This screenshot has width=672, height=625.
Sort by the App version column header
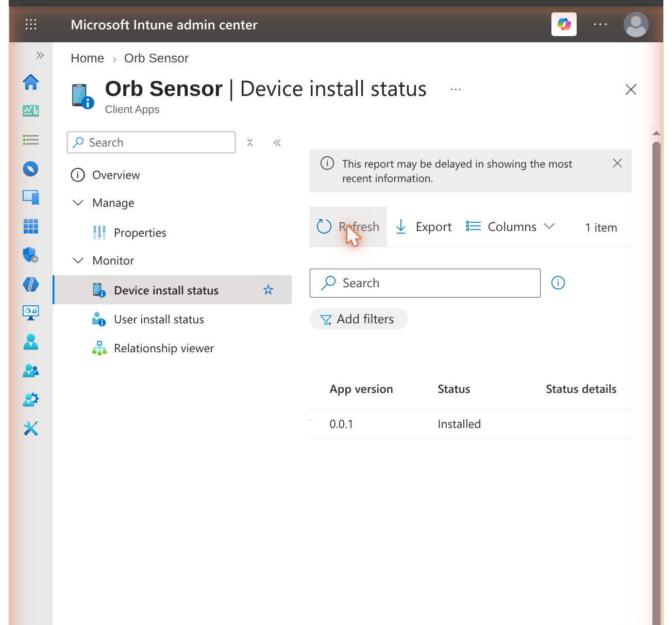click(361, 389)
